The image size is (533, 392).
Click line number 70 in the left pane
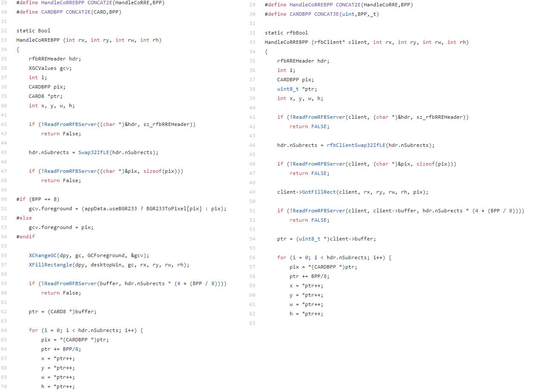tap(4, 386)
